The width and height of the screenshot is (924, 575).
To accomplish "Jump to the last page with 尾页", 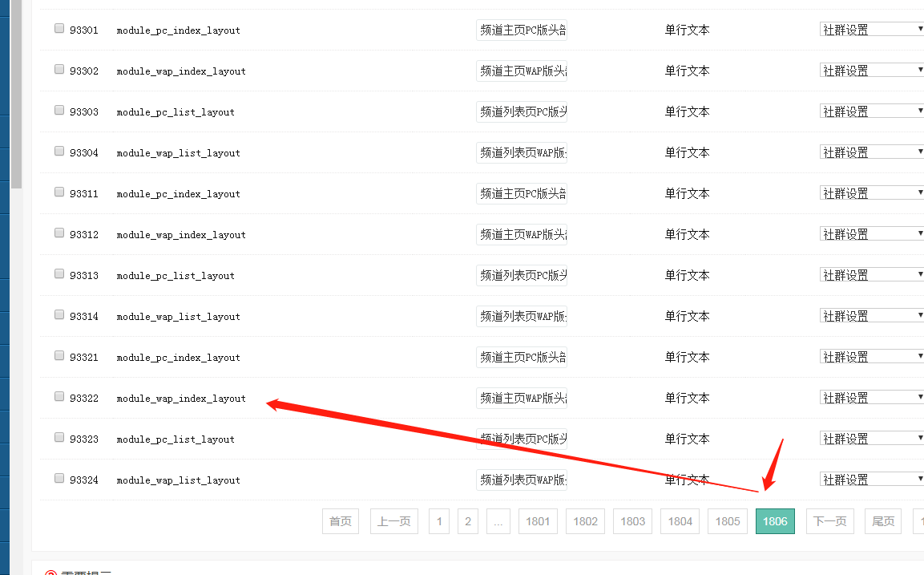I will 883,521.
